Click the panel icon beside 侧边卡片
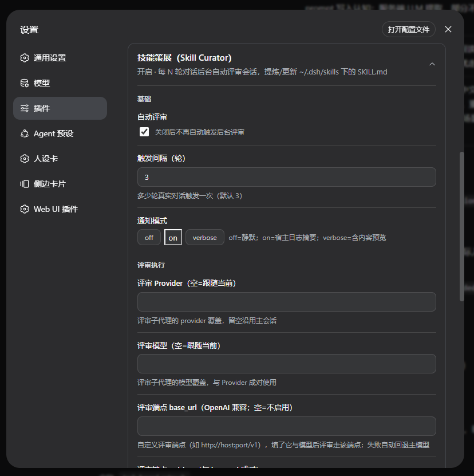Image resolution: width=474 pixels, height=476 pixels. pyautogui.click(x=25, y=184)
